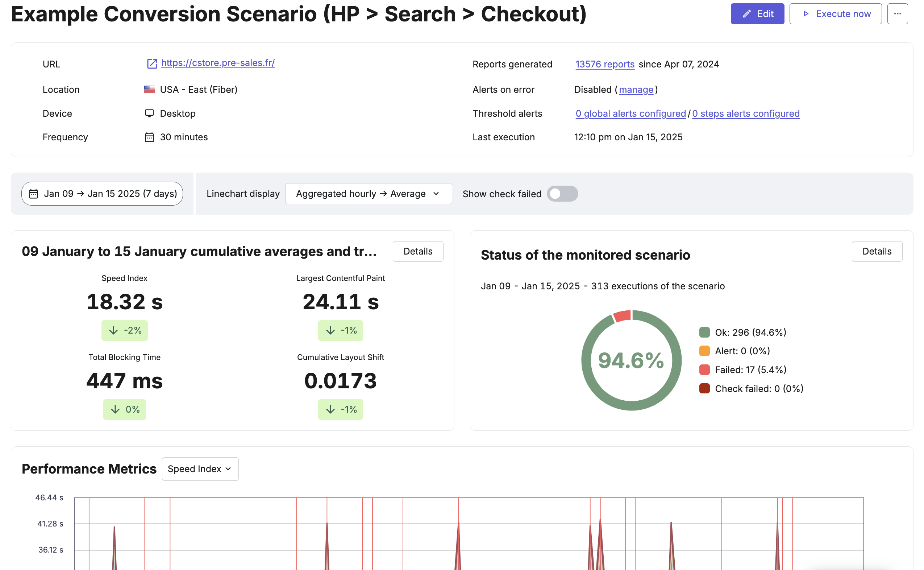Click the 24.11 s LCP value
Viewport: 924px width, 570px height.
click(341, 302)
